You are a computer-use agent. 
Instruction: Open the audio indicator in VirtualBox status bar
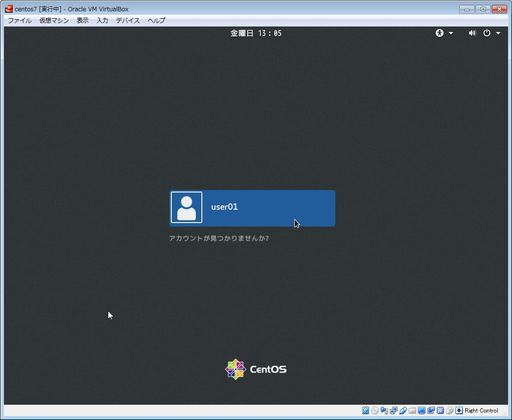click(384, 411)
